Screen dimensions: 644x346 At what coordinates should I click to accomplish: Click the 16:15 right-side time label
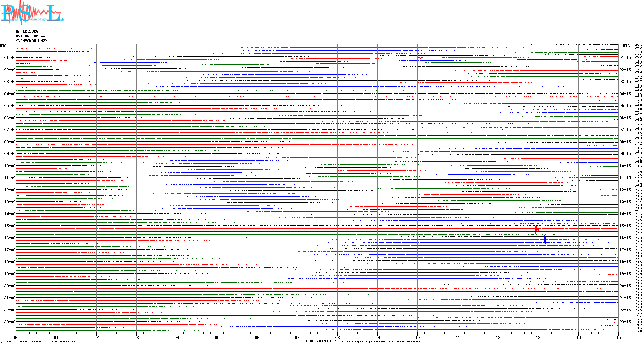pos(625,238)
